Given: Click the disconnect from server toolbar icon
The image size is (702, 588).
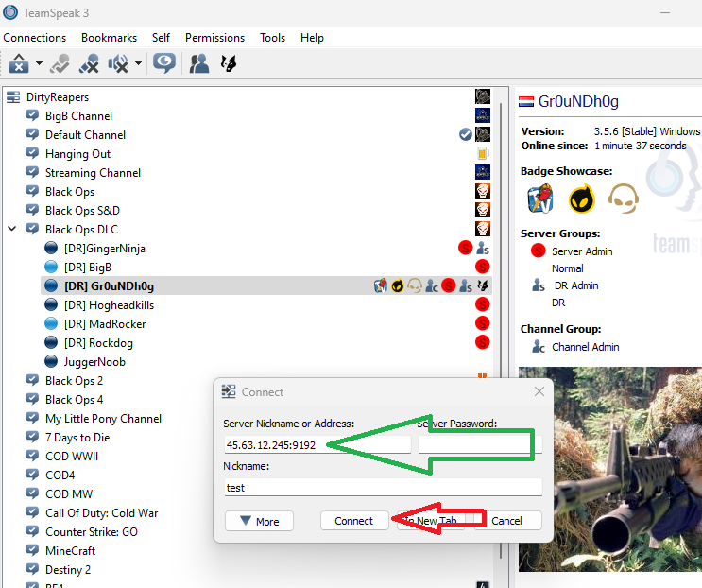Looking at the screenshot, I should 18,64.
